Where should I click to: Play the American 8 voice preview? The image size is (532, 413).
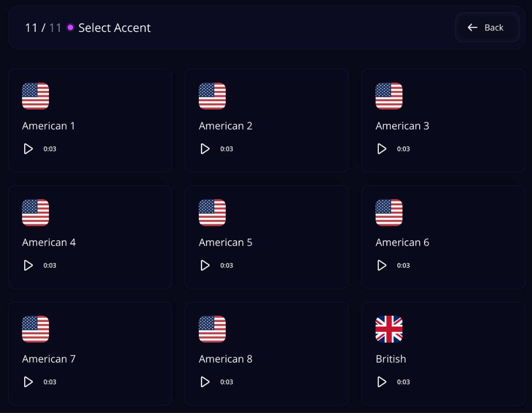(x=205, y=382)
